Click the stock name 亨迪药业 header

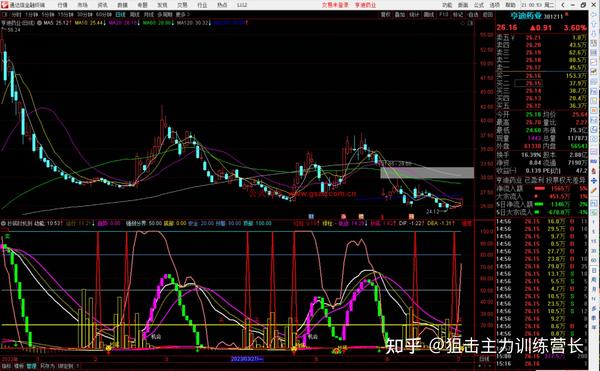[x=527, y=16]
